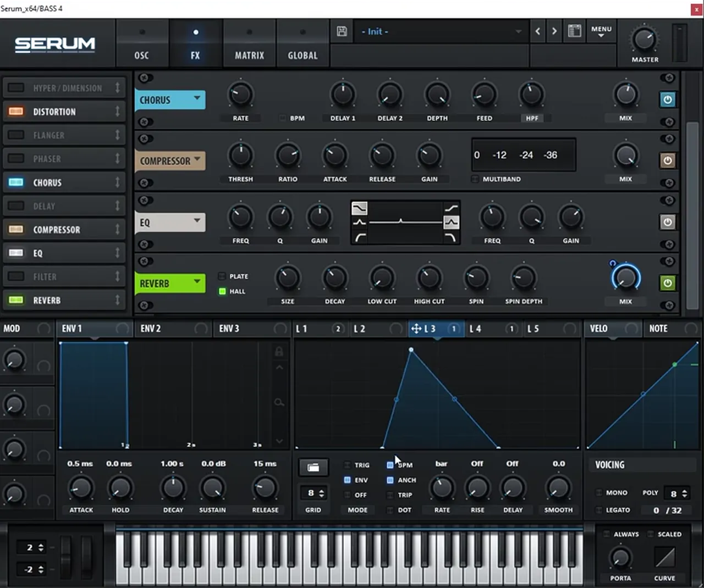Switch to the OSC tab

coord(142,43)
